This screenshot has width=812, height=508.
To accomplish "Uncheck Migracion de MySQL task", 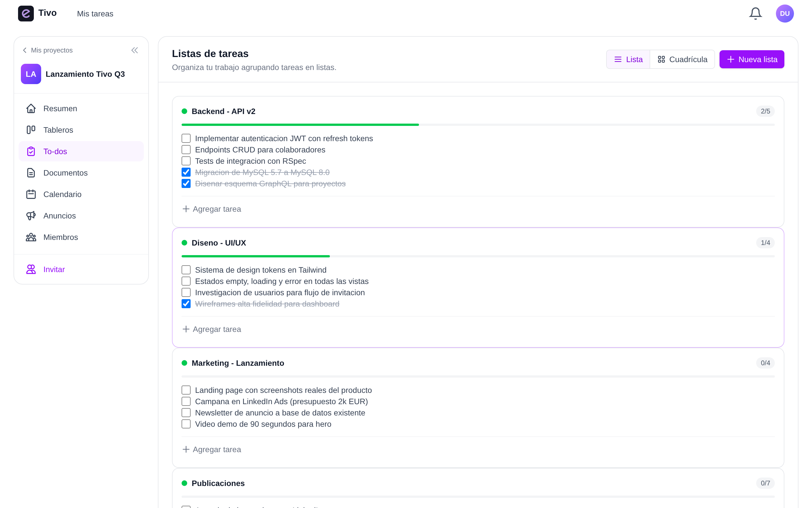I will click(x=186, y=172).
